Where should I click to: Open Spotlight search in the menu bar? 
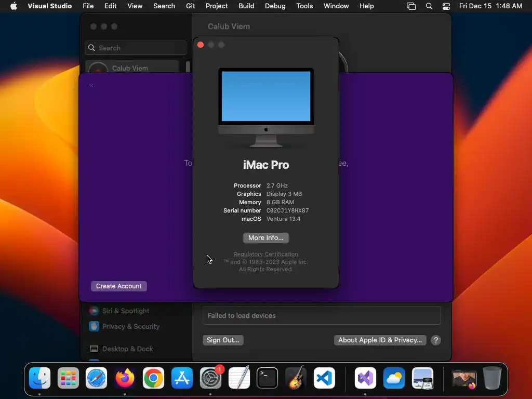click(429, 6)
